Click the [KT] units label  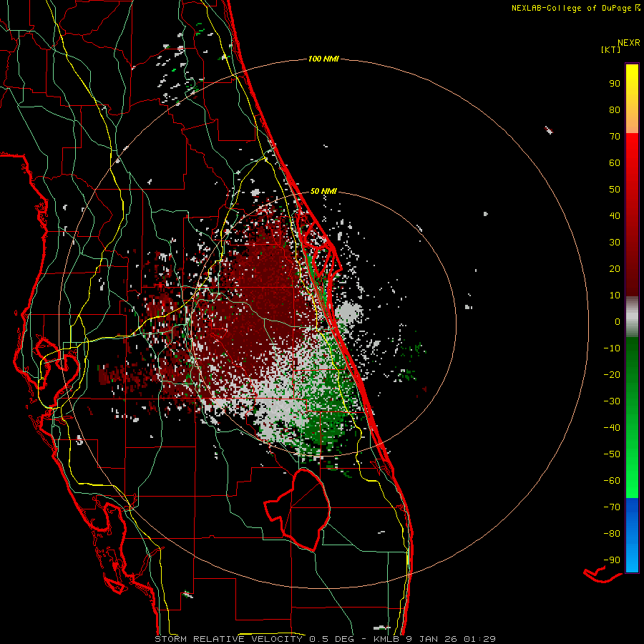tap(611, 49)
